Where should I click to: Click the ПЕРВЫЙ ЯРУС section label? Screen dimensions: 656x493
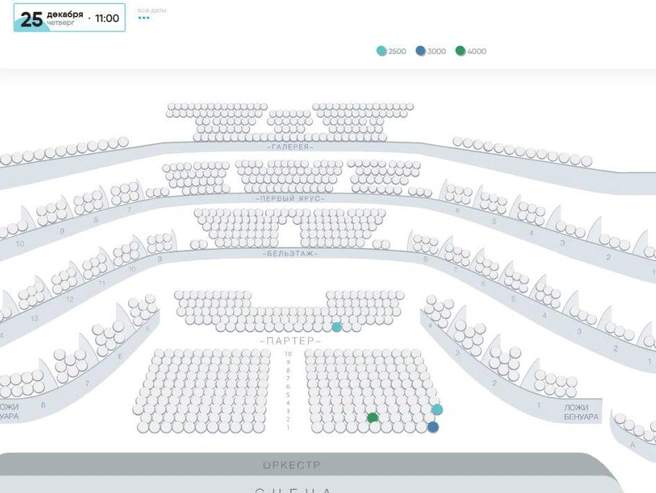point(291,199)
